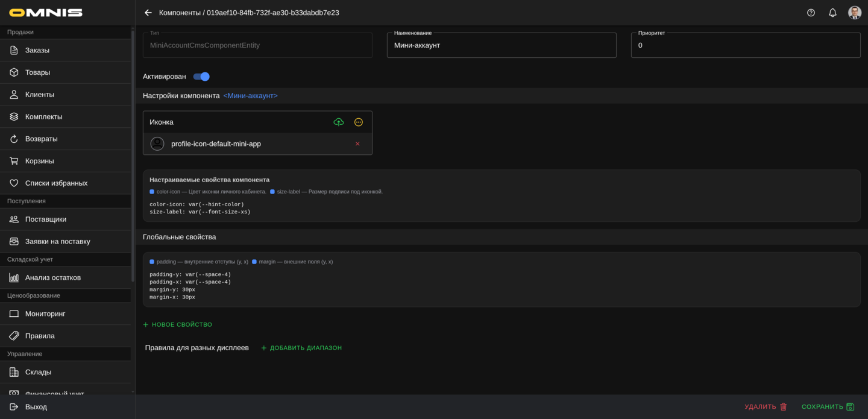
Task: Open the user profile avatar
Action: [854, 13]
